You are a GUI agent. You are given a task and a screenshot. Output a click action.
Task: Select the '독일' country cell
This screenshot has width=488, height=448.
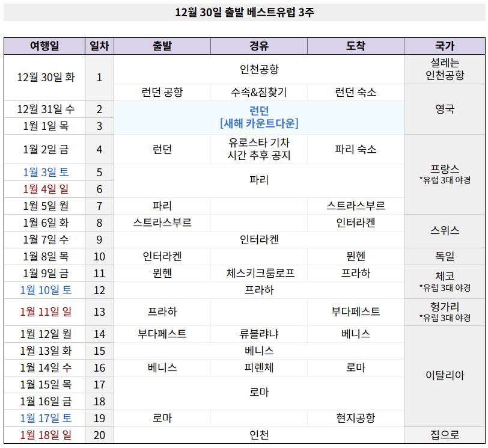point(445,257)
